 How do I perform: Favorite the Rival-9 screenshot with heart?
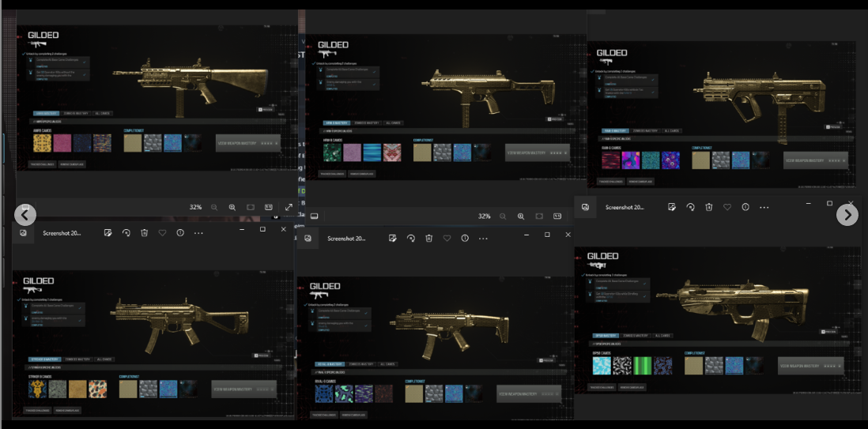[447, 238]
